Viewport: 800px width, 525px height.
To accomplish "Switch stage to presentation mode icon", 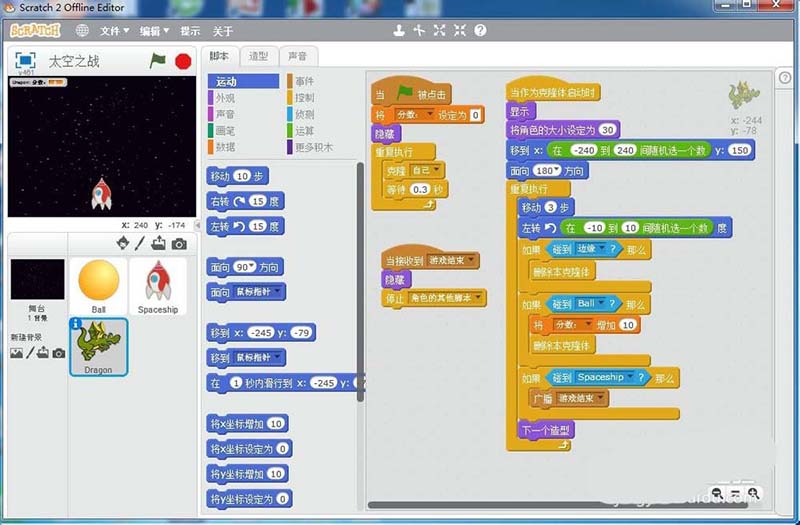I will [x=25, y=61].
